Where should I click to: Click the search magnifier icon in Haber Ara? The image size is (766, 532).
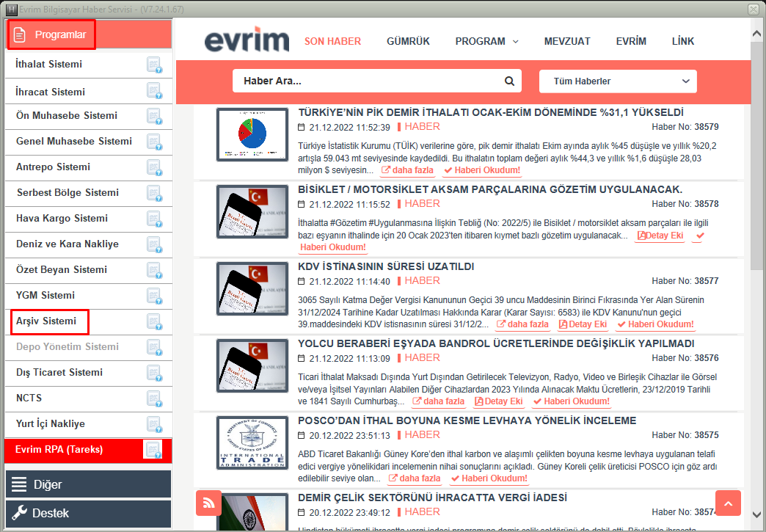[x=509, y=81]
